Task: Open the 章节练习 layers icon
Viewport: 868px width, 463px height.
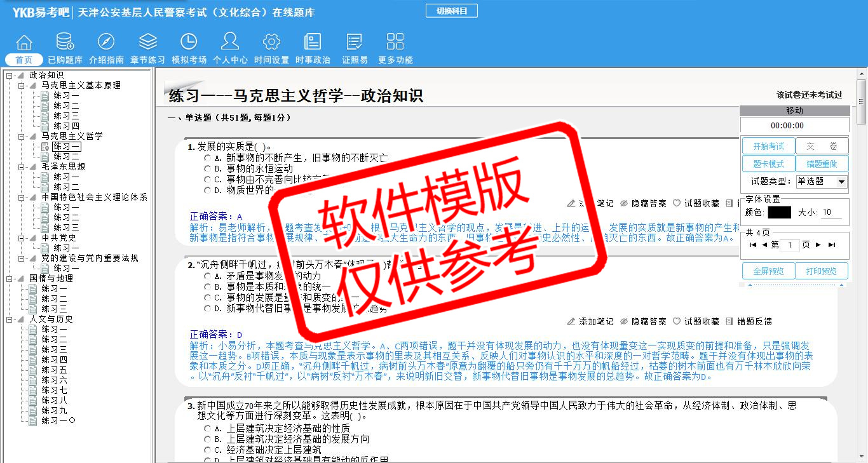Action: tap(147, 43)
